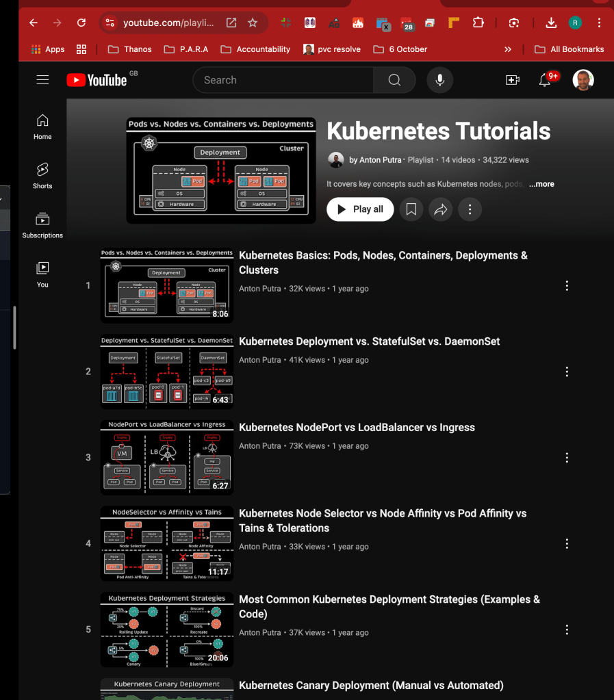
Task: Click the Play all button
Action: click(360, 209)
